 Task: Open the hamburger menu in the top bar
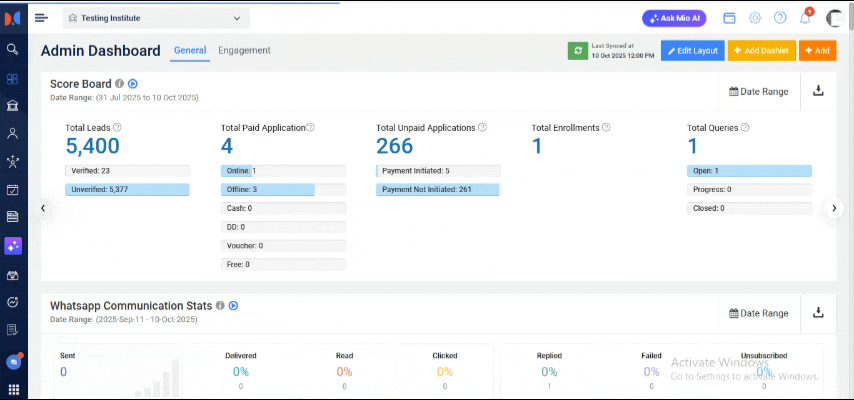(41, 17)
